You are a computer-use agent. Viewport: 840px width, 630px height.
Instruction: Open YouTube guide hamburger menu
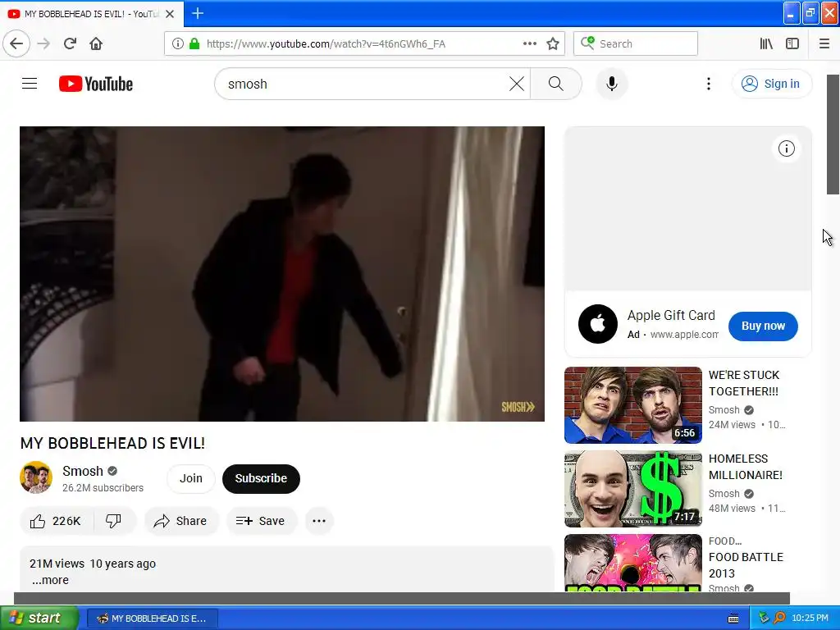coord(30,84)
